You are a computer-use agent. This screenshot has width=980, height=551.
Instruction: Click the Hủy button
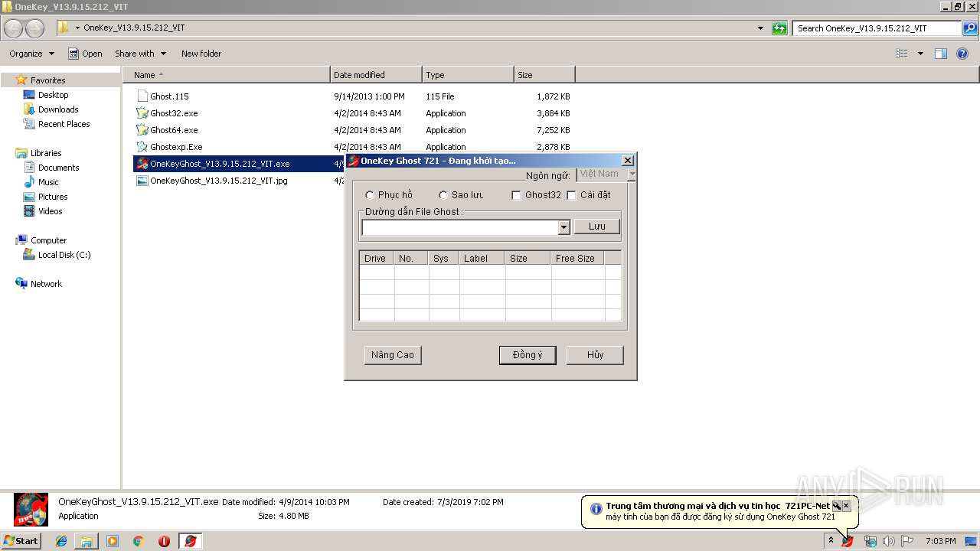595,355
